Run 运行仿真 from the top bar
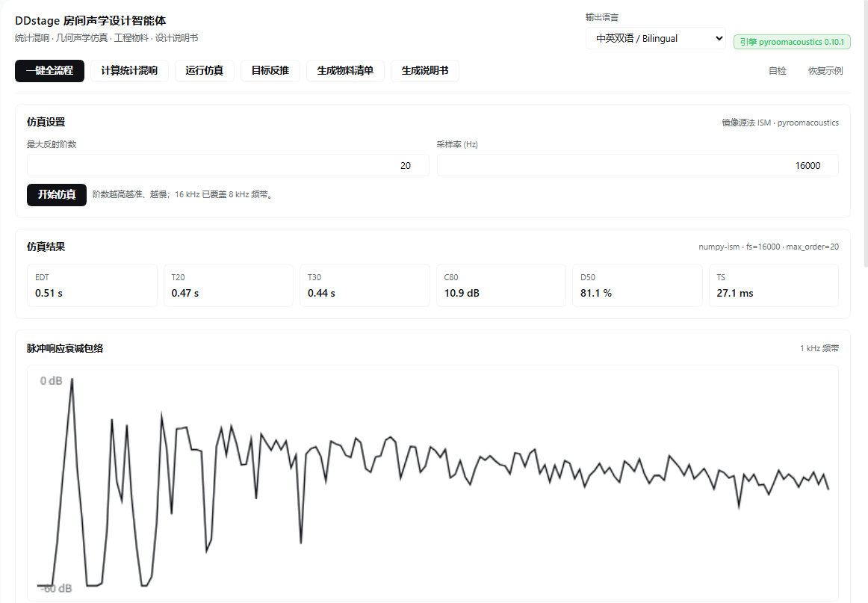 (x=204, y=71)
